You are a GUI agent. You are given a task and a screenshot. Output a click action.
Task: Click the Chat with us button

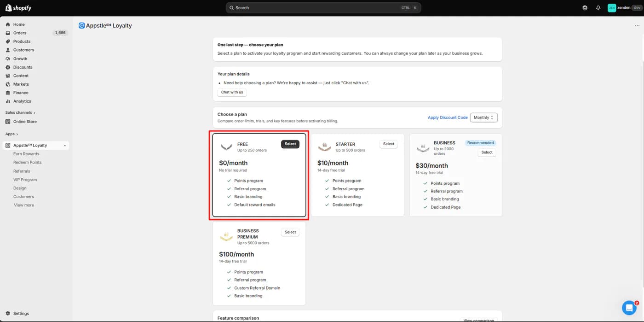pos(232,92)
